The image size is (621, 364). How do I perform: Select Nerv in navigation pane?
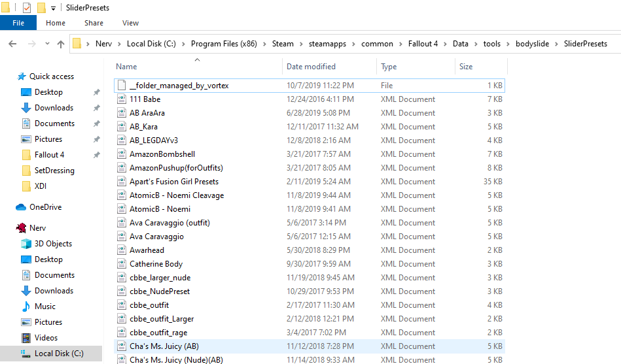(x=37, y=228)
